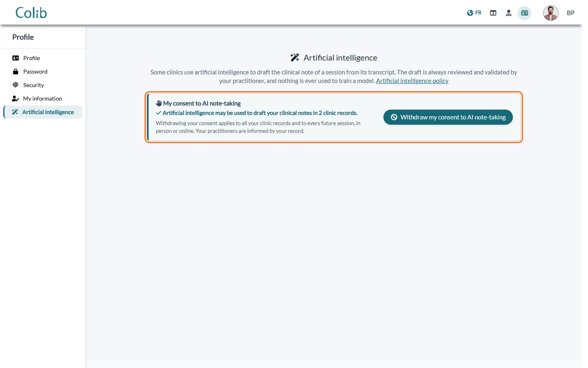Viewport: 588px width, 368px height.
Task: Select Artificial intelligence in sidebar
Action: 42,112
